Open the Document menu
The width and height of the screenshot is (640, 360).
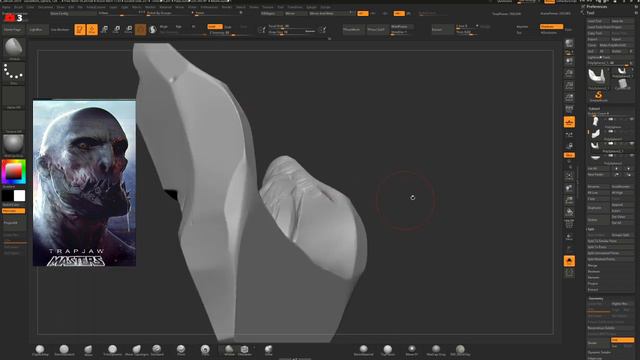point(45,7)
